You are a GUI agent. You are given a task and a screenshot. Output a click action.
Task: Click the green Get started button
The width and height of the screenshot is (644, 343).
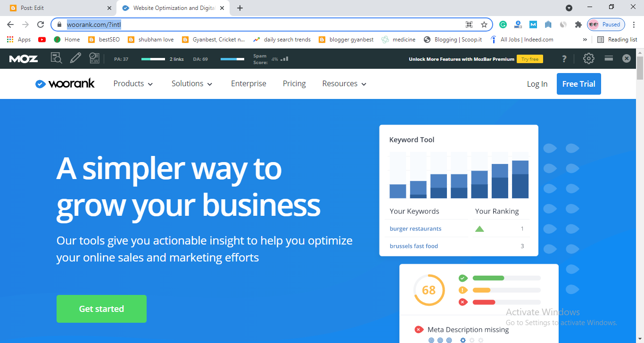coord(101,309)
